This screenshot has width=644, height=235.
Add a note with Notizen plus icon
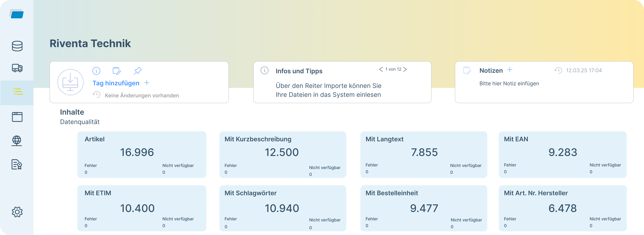(510, 70)
